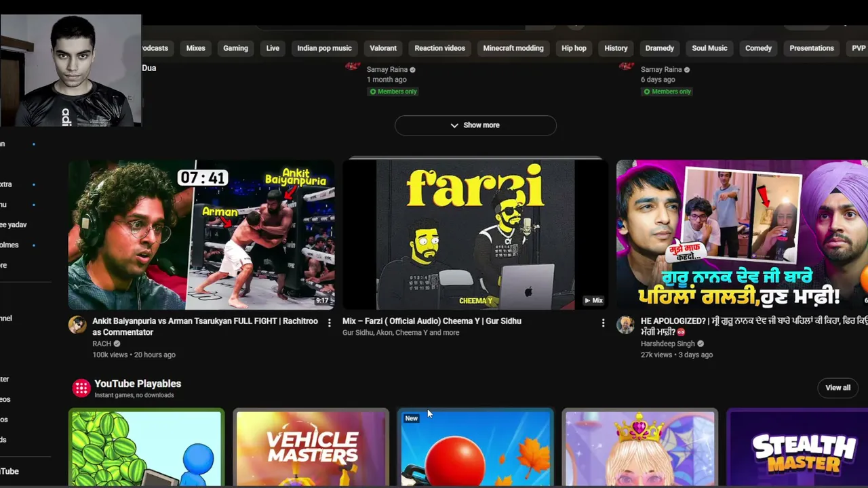
Task: Filter feed by Reaction videos
Action: tap(439, 48)
